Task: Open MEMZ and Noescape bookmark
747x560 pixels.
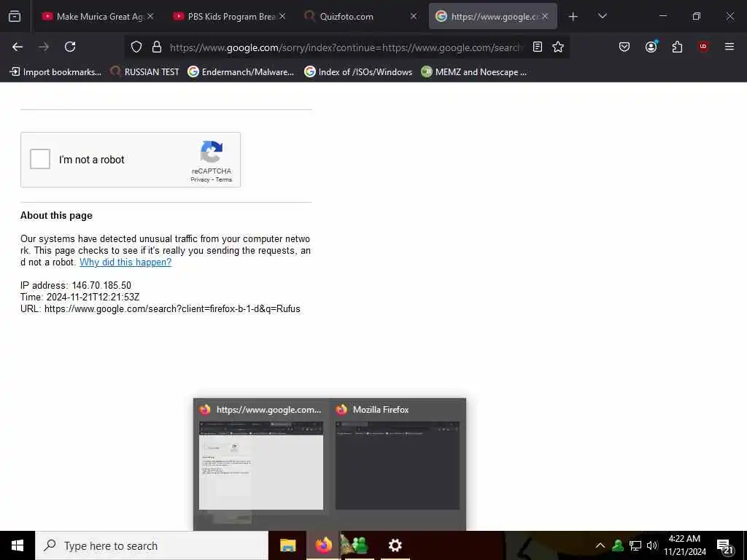Action: point(474,72)
